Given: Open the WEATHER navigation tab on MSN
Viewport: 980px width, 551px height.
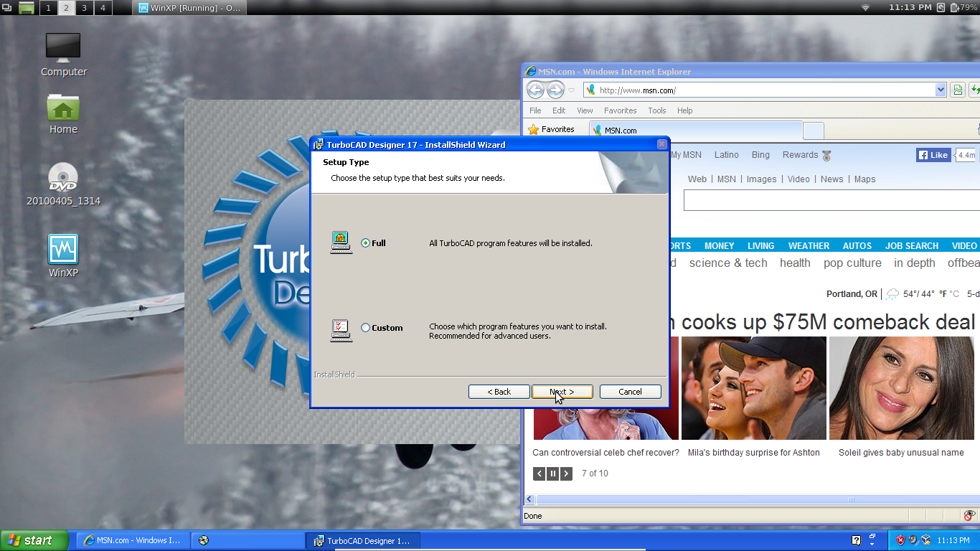Looking at the screenshot, I should pyautogui.click(x=809, y=246).
